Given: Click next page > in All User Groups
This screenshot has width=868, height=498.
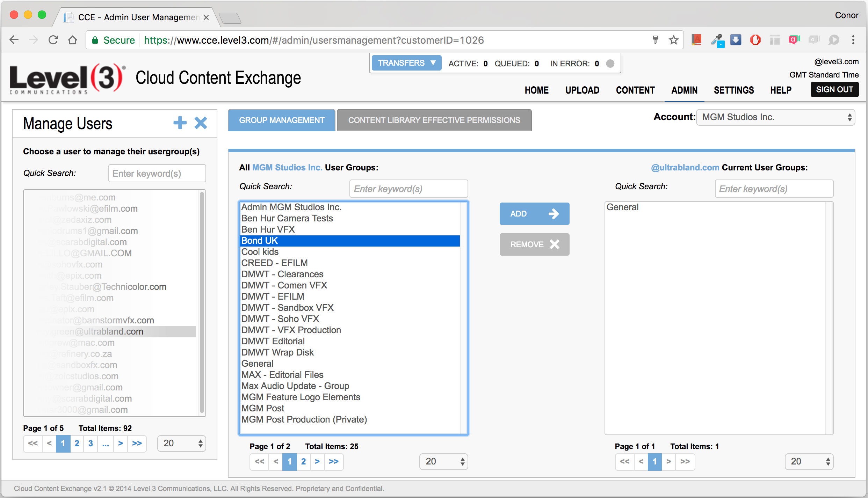Looking at the screenshot, I should (317, 462).
